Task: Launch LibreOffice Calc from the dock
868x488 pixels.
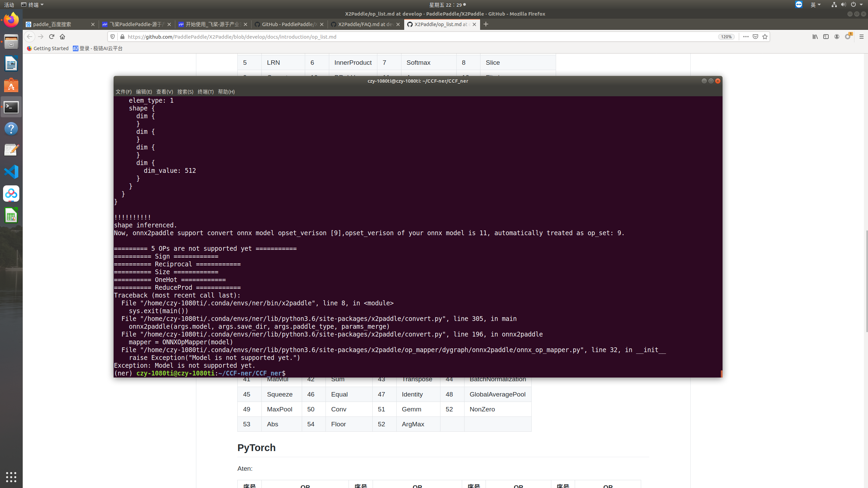Action: click(11, 215)
